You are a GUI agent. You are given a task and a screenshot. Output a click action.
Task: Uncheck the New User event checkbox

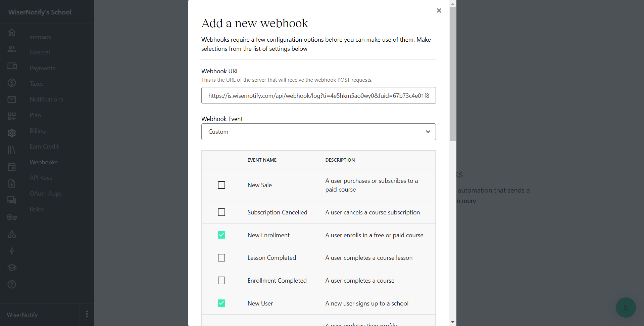tap(221, 303)
